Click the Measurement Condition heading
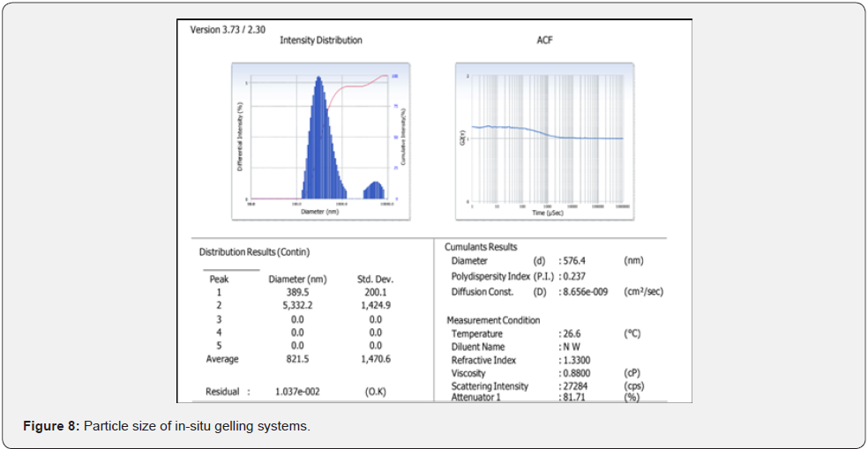868x449 pixels. coord(493,320)
